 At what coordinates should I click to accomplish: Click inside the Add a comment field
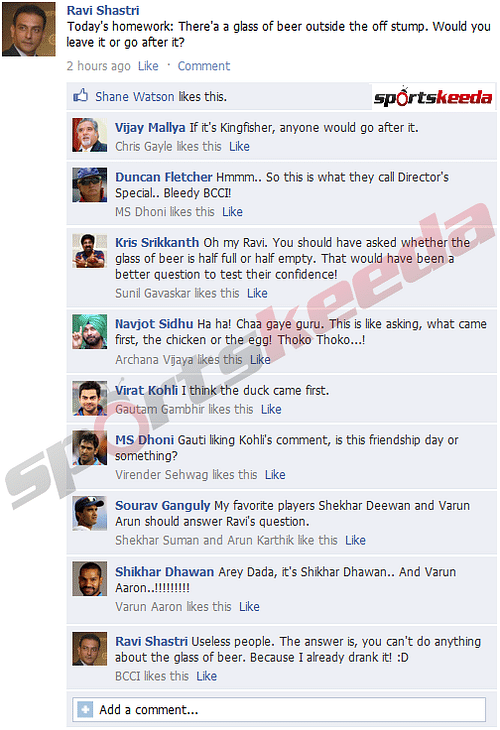tap(279, 710)
